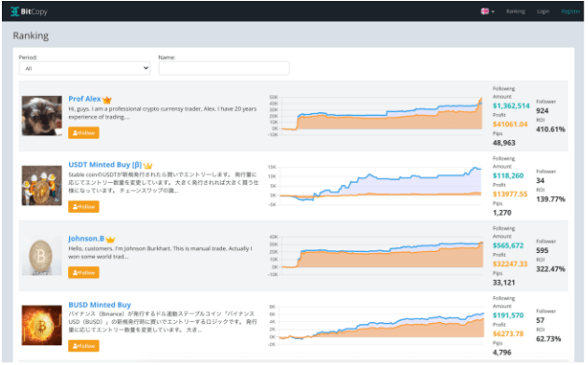Open USDT Minted Buy [β] profile
The width and height of the screenshot is (588, 365).
click(105, 164)
